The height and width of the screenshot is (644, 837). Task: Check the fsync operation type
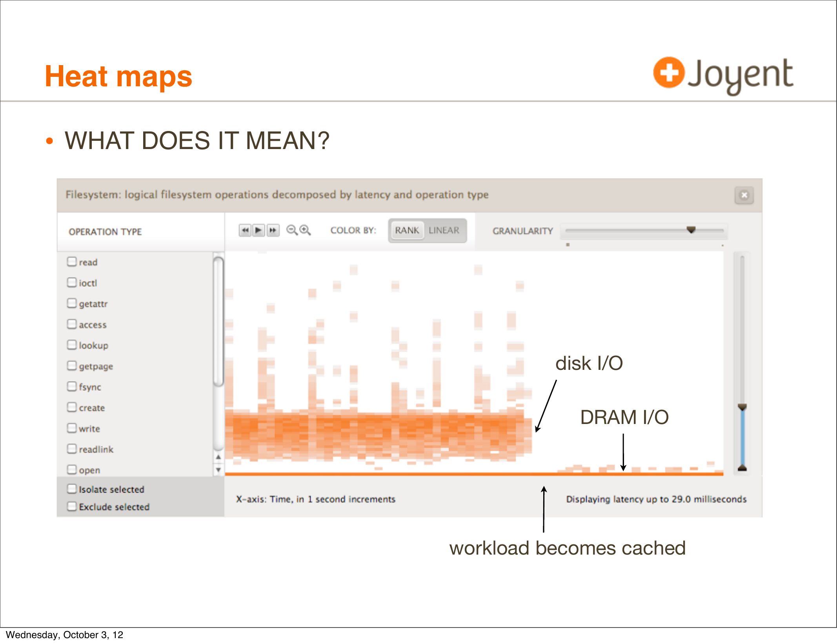[x=72, y=386]
